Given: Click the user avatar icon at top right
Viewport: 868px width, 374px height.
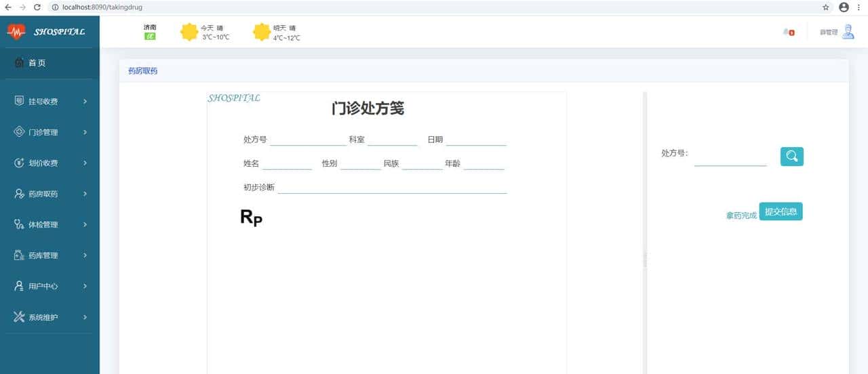Looking at the screenshot, I should coord(848,32).
